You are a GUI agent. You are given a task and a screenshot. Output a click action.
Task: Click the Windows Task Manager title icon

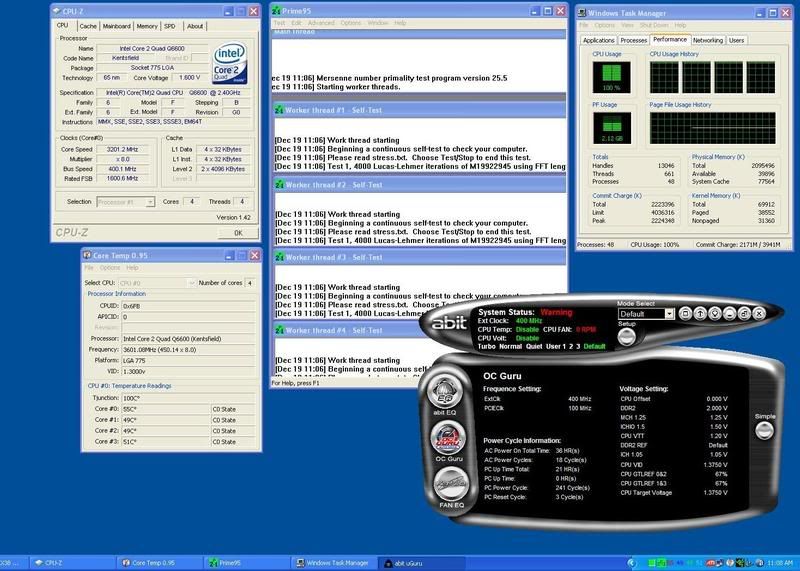[581, 13]
